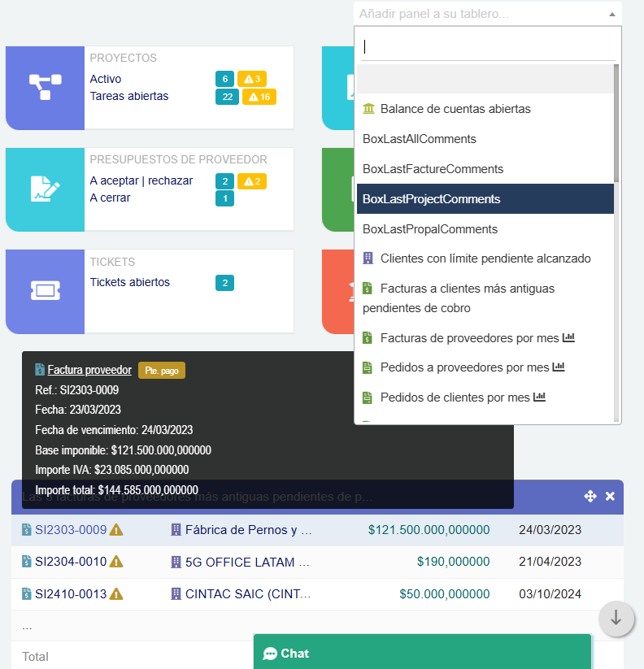Click the count badge 2 for Tickets abiertos
The height and width of the screenshot is (669, 644).
click(x=225, y=283)
